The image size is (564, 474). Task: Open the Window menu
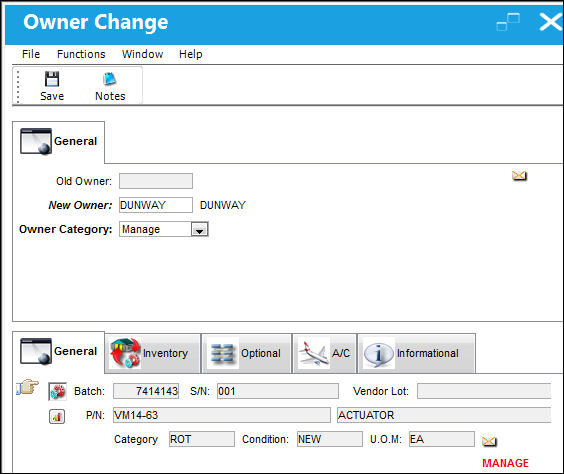(x=142, y=54)
